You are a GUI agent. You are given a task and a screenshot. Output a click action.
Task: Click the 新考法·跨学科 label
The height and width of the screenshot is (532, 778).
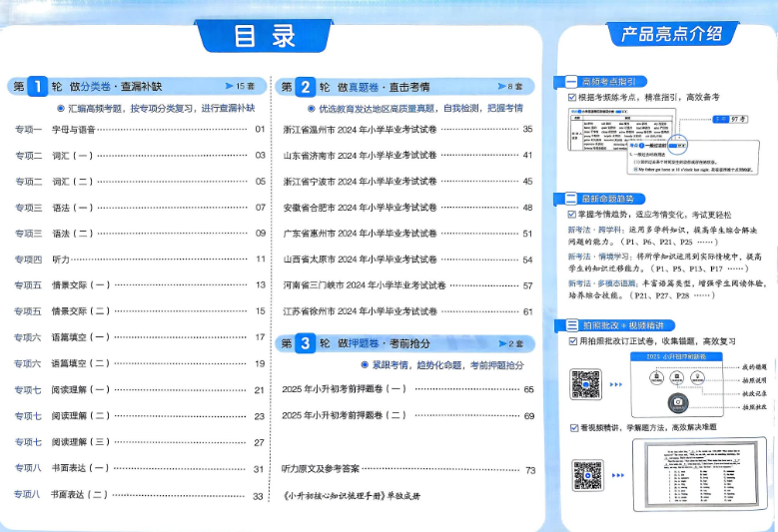(x=594, y=230)
